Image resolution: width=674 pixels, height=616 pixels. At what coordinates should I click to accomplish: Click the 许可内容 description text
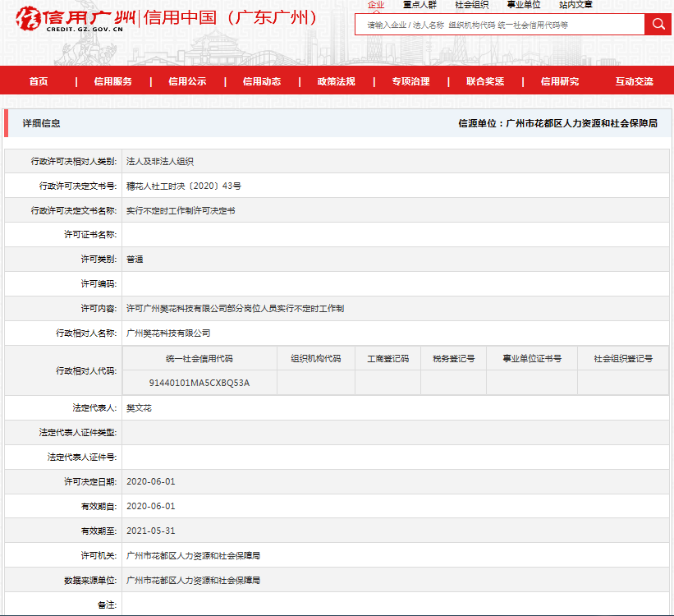(235, 309)
